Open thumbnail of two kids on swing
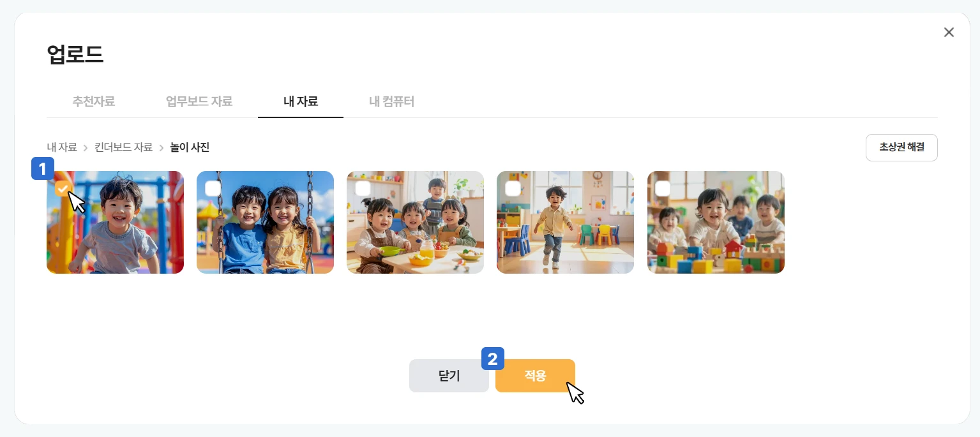The width and height of the screenshot is (980, 437). tap(265, 222)
